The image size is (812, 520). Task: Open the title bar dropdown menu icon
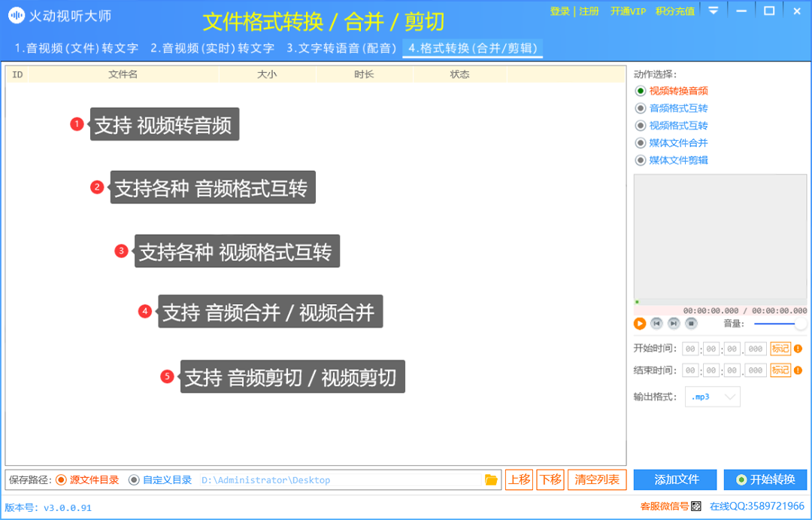[714, 11]
